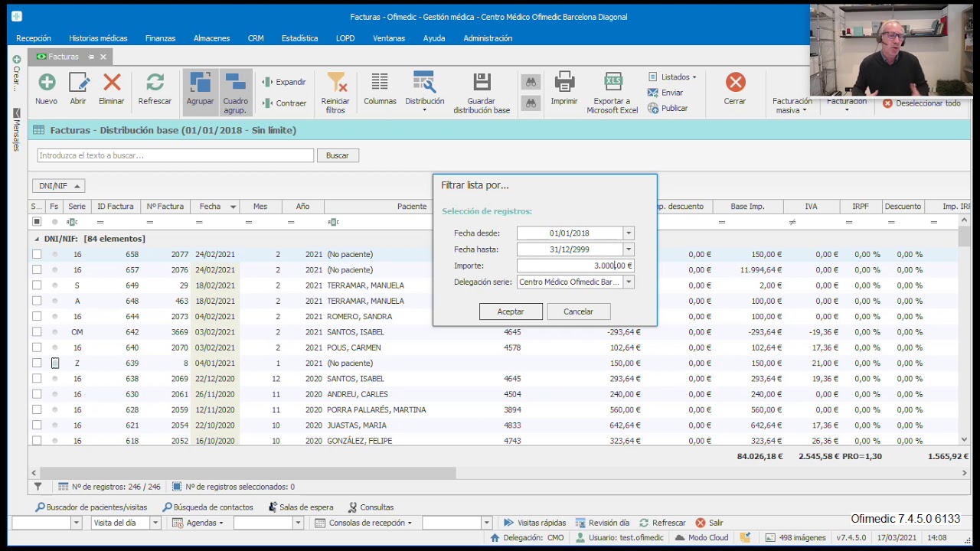
Task: Reset filters with Reiniciar filtros icon
Action: point(336,83)
